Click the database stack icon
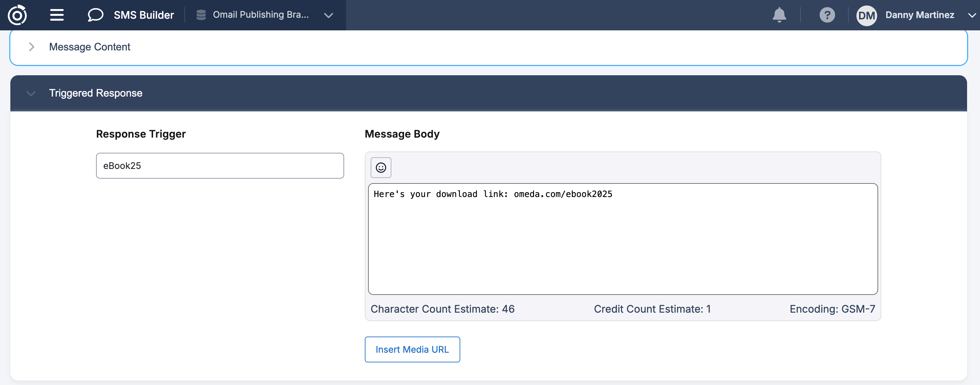Viewport: 980px width, 385px height. coord(201,15)
